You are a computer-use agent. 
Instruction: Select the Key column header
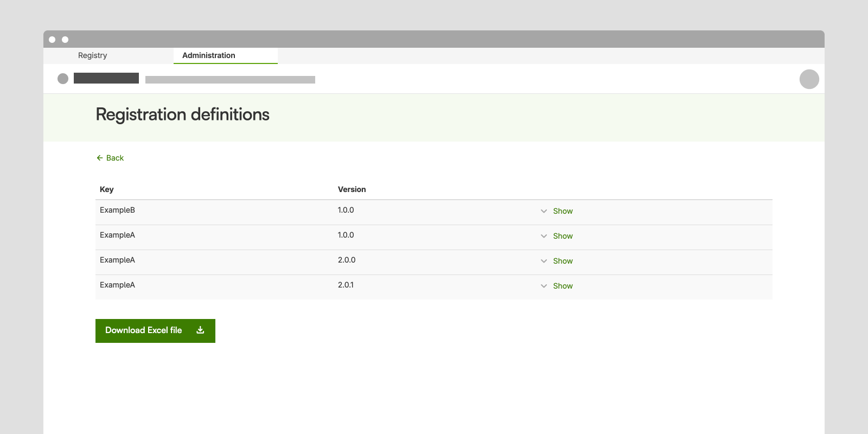coord(107,189)
